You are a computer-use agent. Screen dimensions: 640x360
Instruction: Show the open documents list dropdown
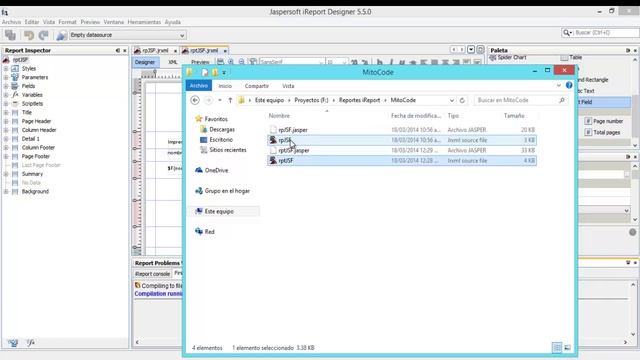[x=471, y=49]
